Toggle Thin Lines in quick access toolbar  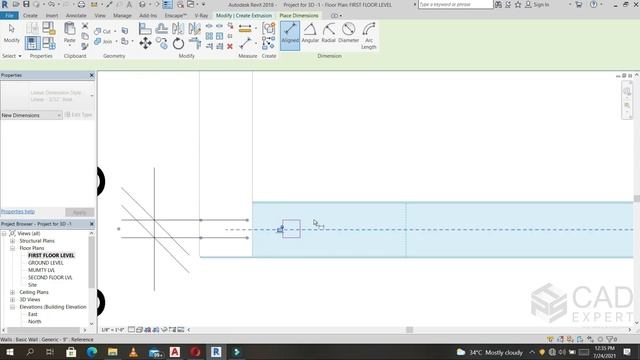click(x=168, y=4)
